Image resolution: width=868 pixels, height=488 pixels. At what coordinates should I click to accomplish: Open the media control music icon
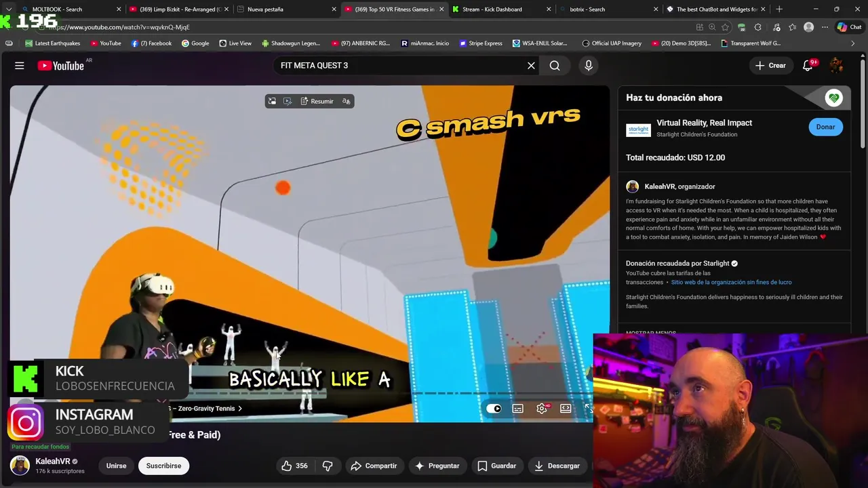coord(776,27)
